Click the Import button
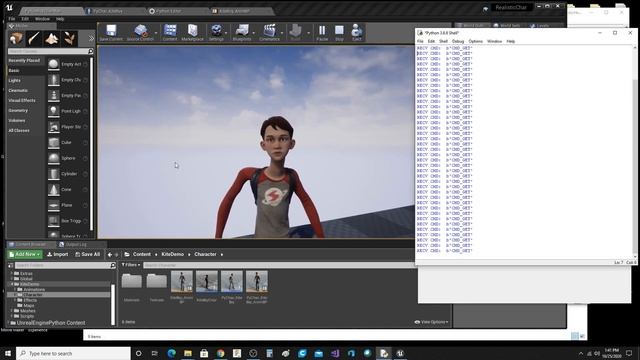This screenshot has height=360, width=640. click(x=58, y=254)
